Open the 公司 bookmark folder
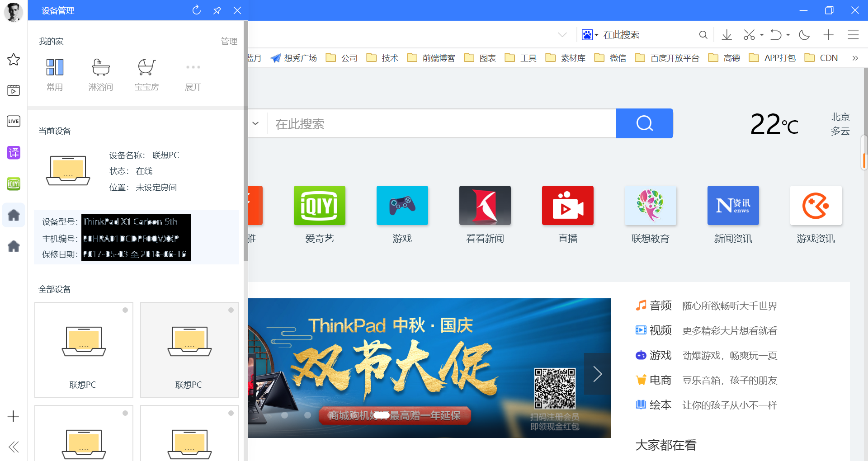 pos(342,58)
